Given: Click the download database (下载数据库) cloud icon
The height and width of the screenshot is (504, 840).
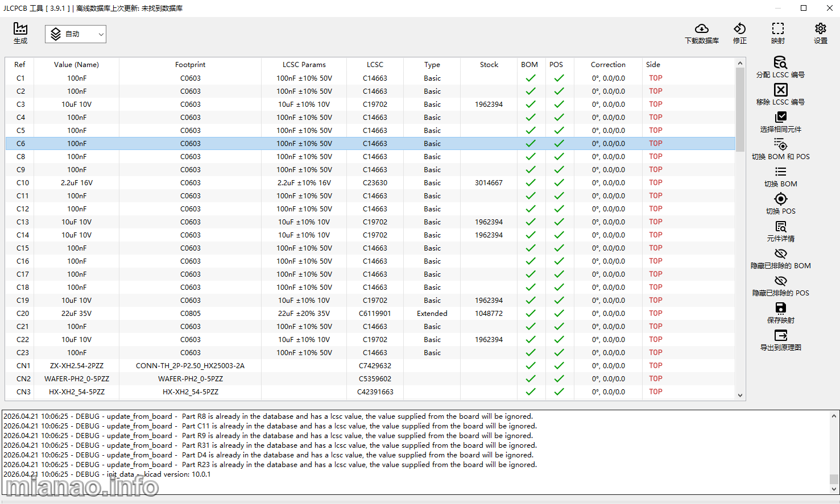Looking at the screenshot, I should [701, 29].
